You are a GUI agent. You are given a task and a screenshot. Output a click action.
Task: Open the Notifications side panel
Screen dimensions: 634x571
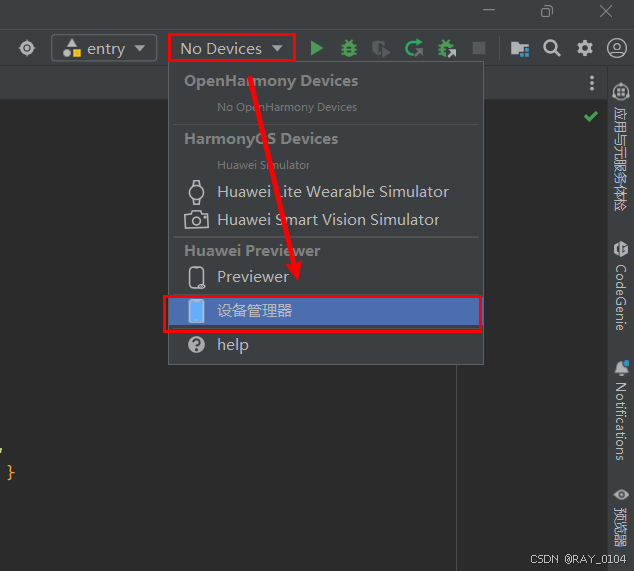(x=620, y=411)
